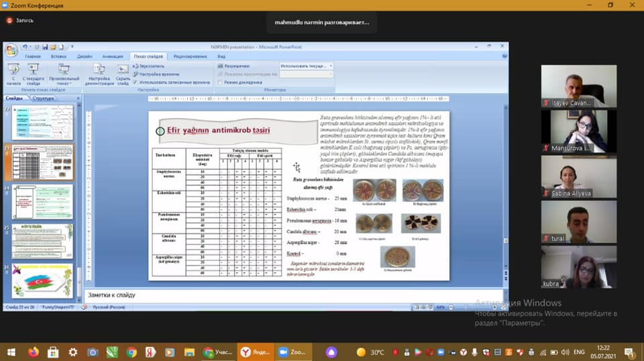The width and height of the screenshot is (644, 361).
Task: Open the Анимация ribbon tab
Action: coord(113,56)
